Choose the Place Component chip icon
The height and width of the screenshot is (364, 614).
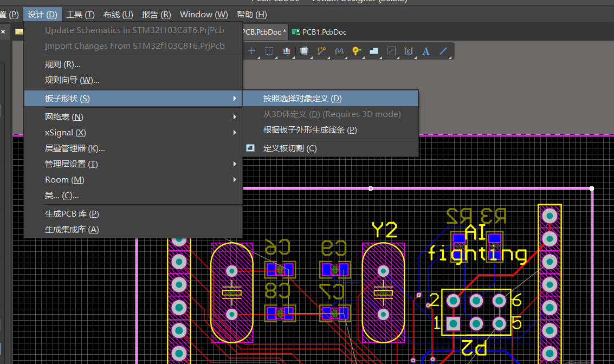point(304,51)
